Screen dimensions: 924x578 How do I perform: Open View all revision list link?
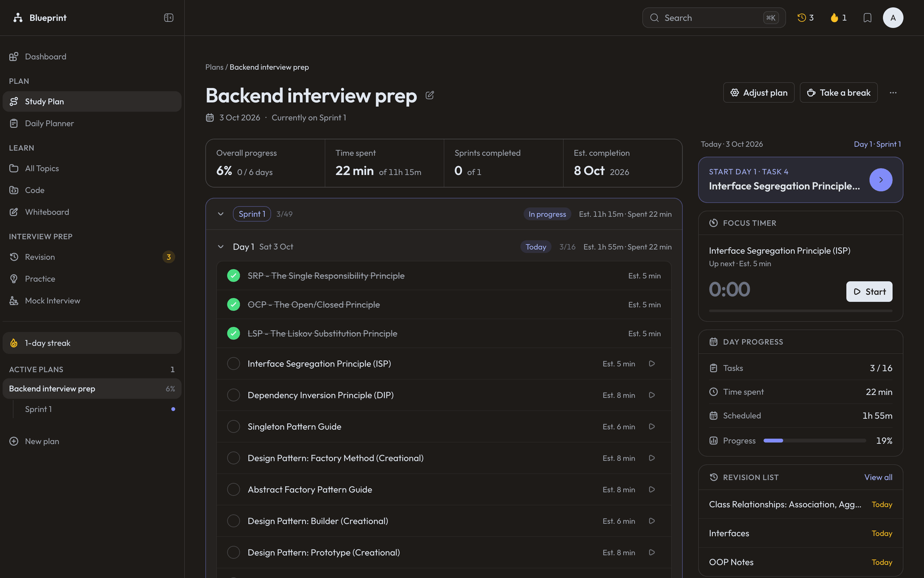tap(878, 477)
